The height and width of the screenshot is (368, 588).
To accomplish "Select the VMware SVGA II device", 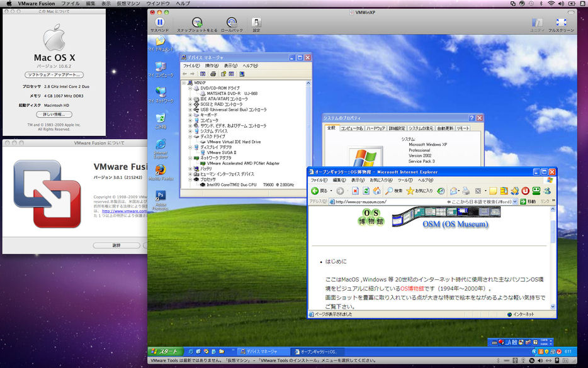I will coord(222,153).
